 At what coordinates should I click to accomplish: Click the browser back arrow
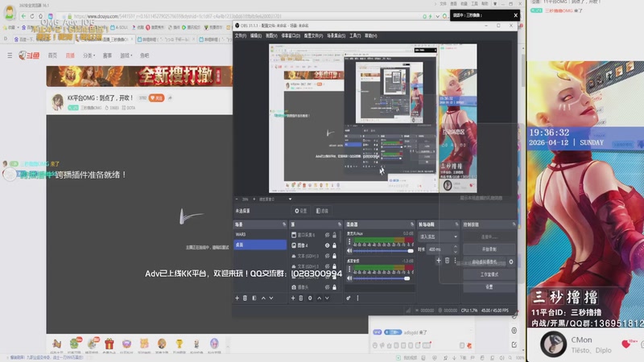point(23,16)
